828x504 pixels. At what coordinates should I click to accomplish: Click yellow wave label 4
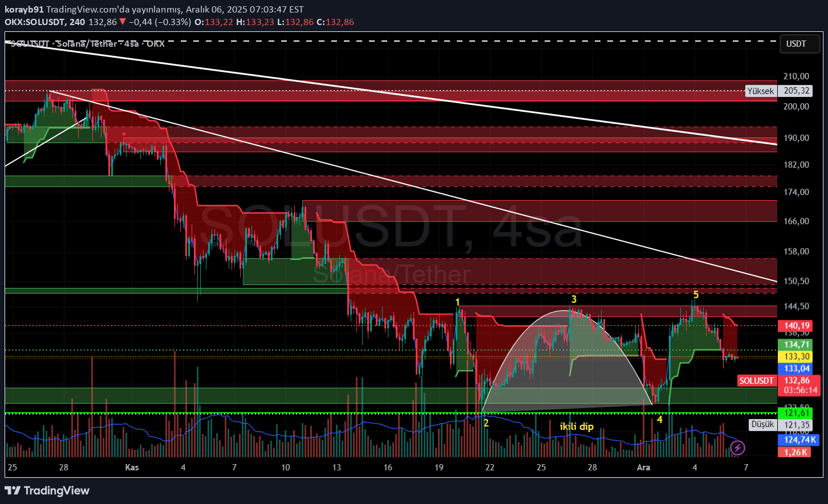659,420
